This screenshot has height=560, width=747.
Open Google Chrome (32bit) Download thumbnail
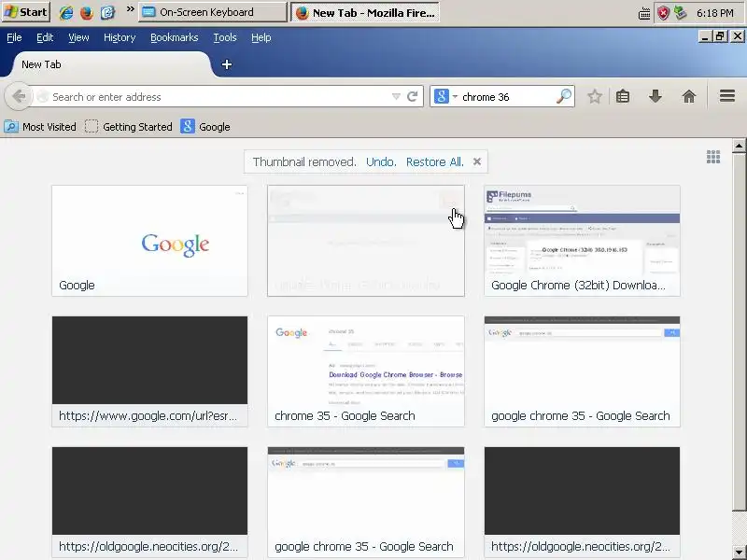(x=582, y=241)
